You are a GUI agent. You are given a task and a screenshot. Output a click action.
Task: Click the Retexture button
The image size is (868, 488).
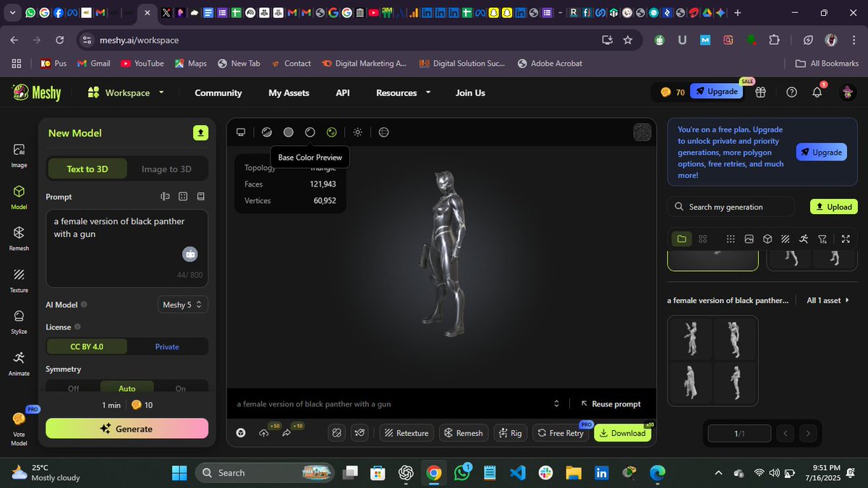(x=407, y=433)
